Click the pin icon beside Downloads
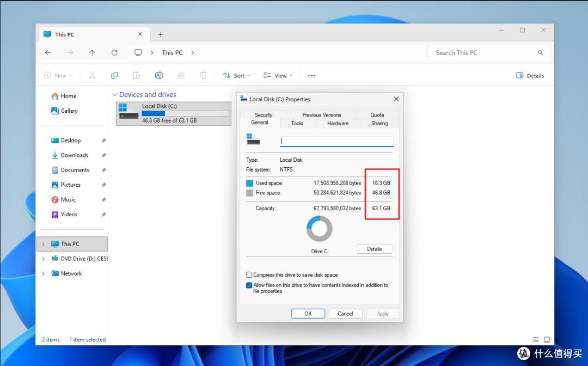 coord(103,155)
